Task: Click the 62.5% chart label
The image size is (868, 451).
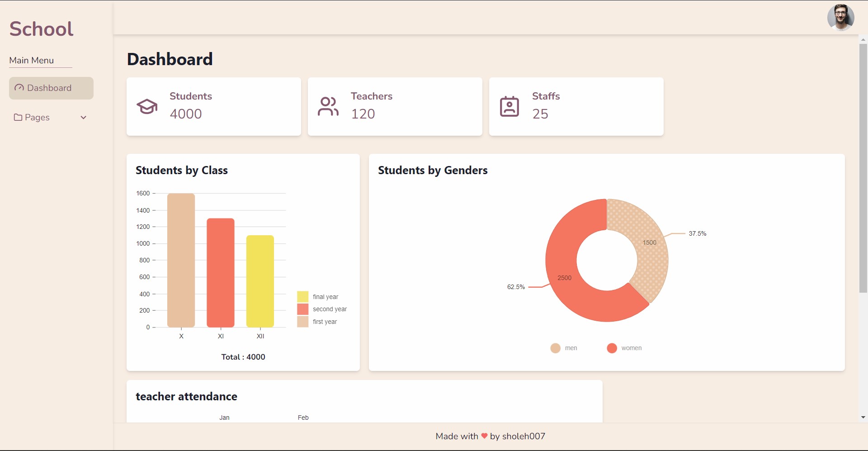Action: pyautogui.click(x=516, y=287)
